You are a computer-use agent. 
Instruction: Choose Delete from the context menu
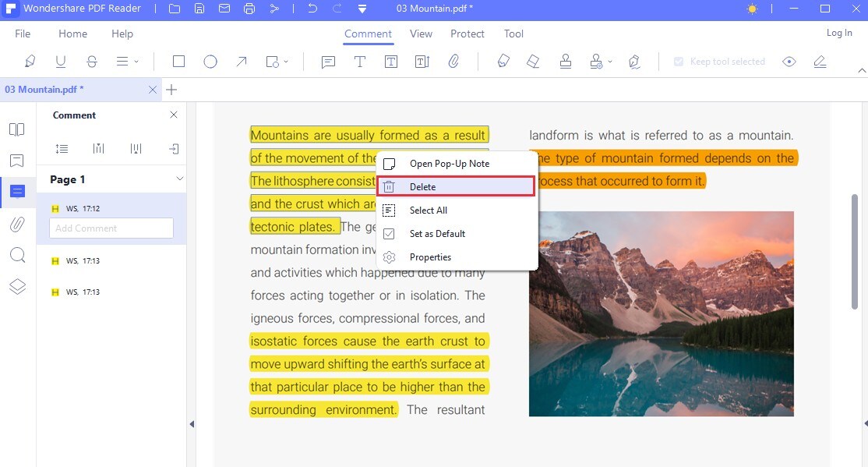tap(423, 186)
